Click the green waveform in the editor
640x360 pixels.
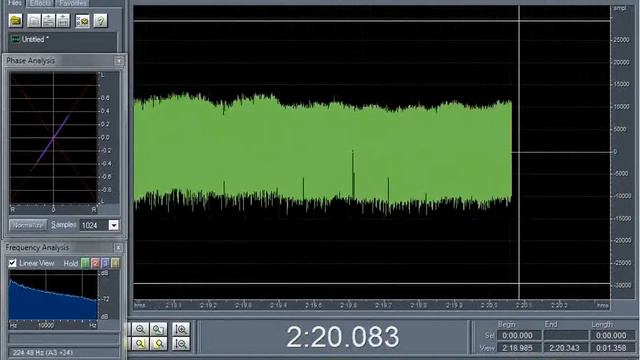[x=322, y=152]
